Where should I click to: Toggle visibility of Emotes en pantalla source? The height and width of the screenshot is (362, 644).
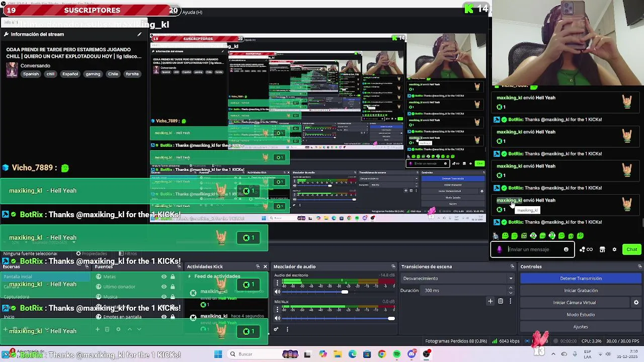click(x=164, y=317)
